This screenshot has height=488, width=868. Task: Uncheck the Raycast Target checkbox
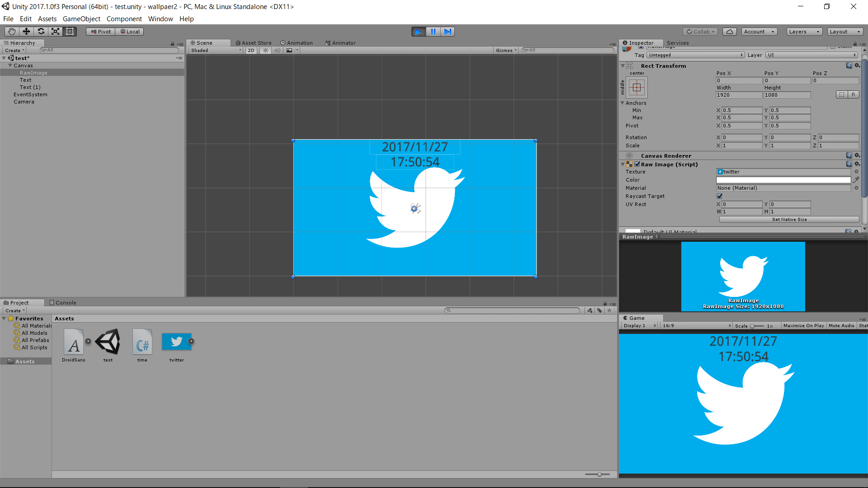point(719,196)
